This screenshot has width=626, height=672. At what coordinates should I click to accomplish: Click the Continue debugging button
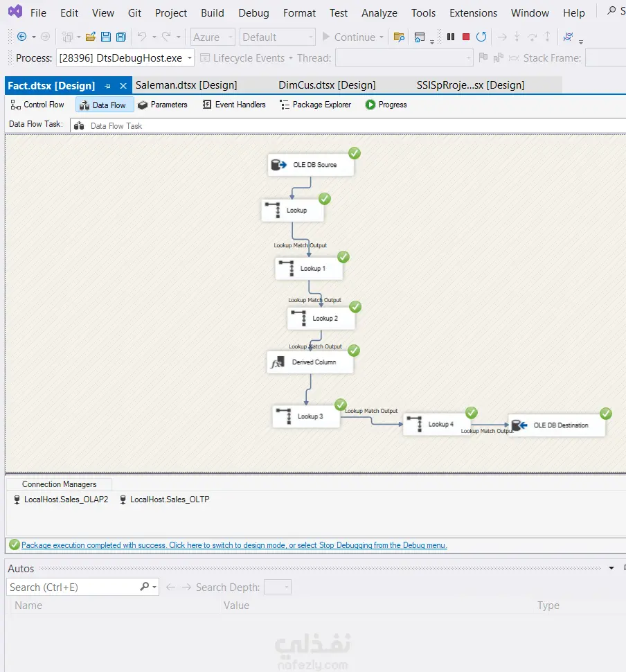pos(349,37)
